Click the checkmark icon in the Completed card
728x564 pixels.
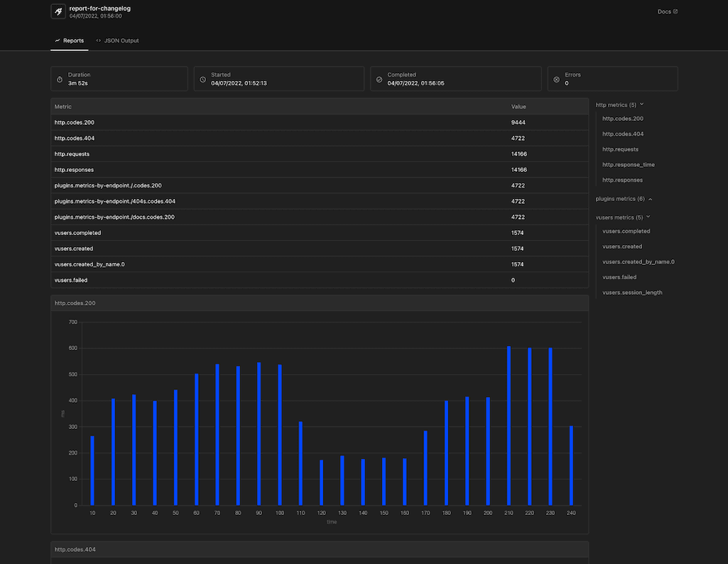click(x=380, y=78)
